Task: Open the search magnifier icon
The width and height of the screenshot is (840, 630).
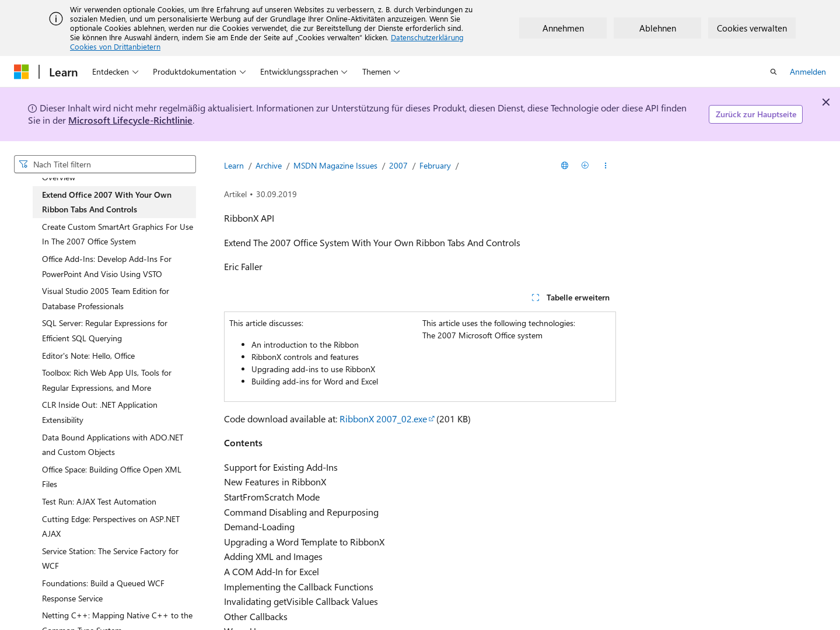Action: tap(773, 72)
